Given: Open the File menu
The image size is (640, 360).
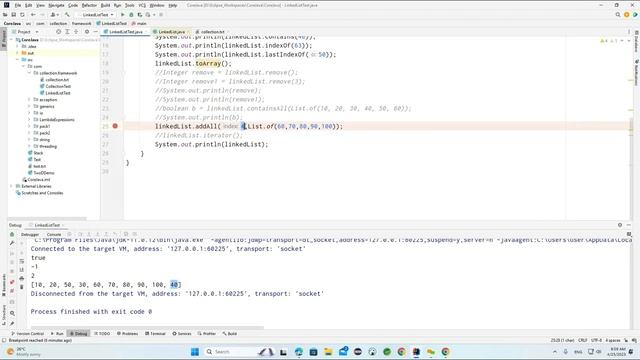Looking at the screenshot, I should click(18, 5).
